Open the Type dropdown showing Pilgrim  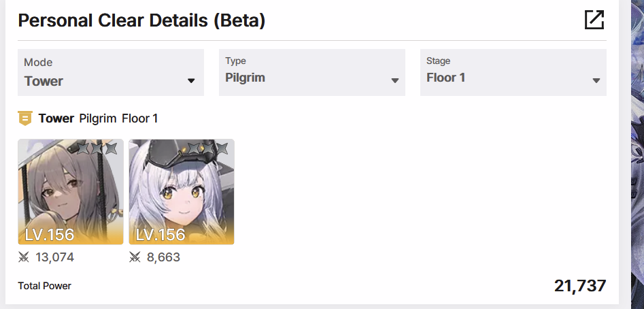pyautogui.click(x=312, y=73)
